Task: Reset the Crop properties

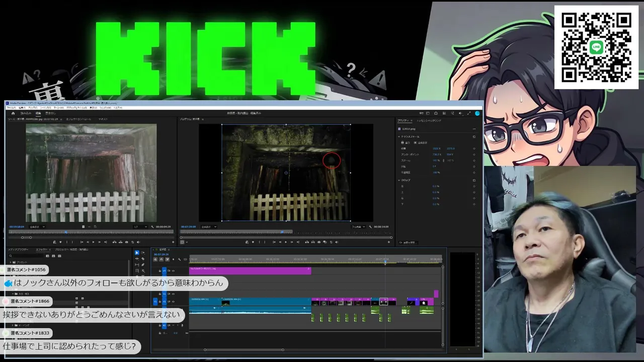Action: pyautogui.click(x=474, y=180)
